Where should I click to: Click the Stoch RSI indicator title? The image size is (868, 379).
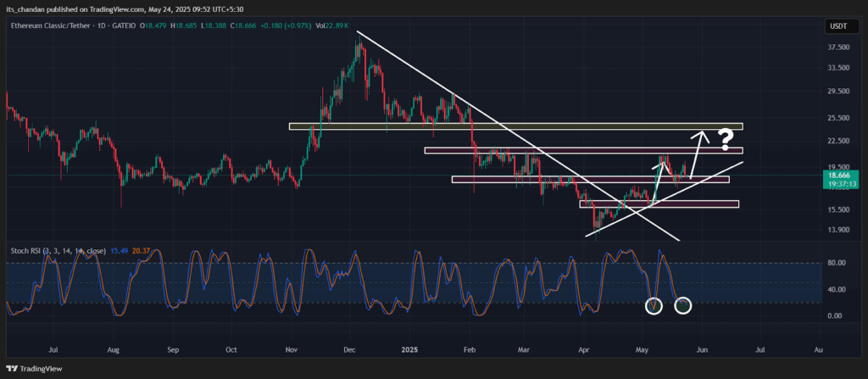pos(58,251)
